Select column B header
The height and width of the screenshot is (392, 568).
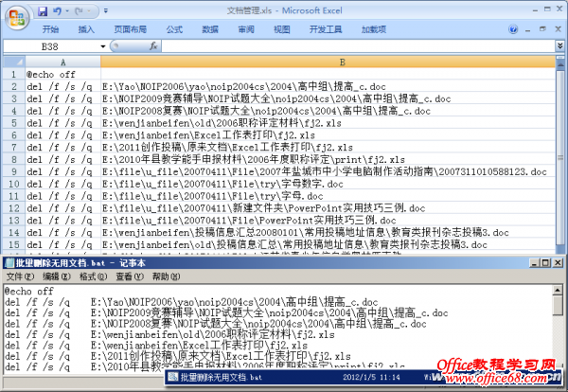[x=328, y=62]
